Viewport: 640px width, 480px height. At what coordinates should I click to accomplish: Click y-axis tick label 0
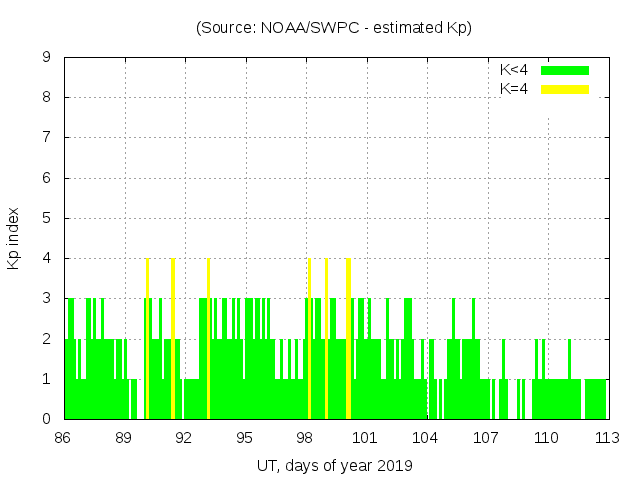47,419
